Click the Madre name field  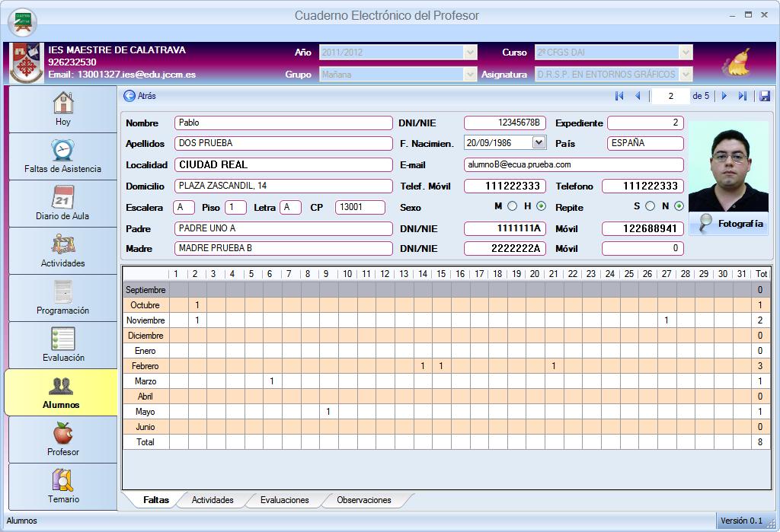[x=283, y=248]
